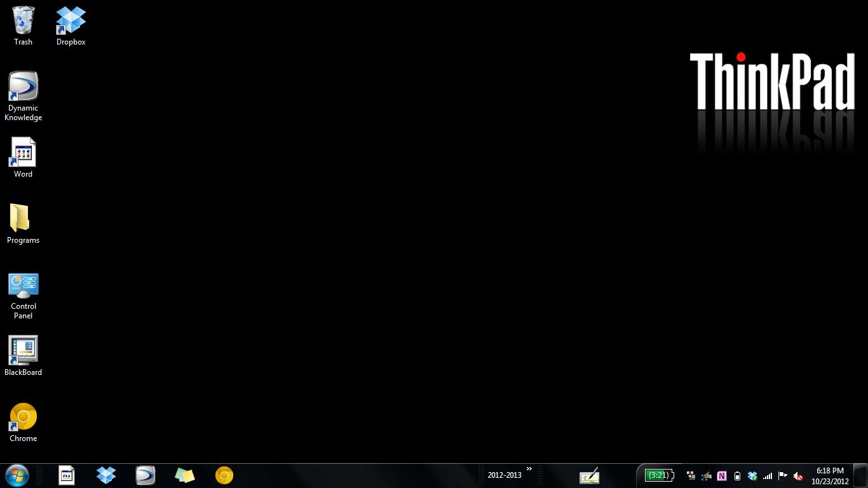Viewport: 868px width, 488px height.
Task: Launch Chrome from the taskbar
Action: [x=224, y=475]
